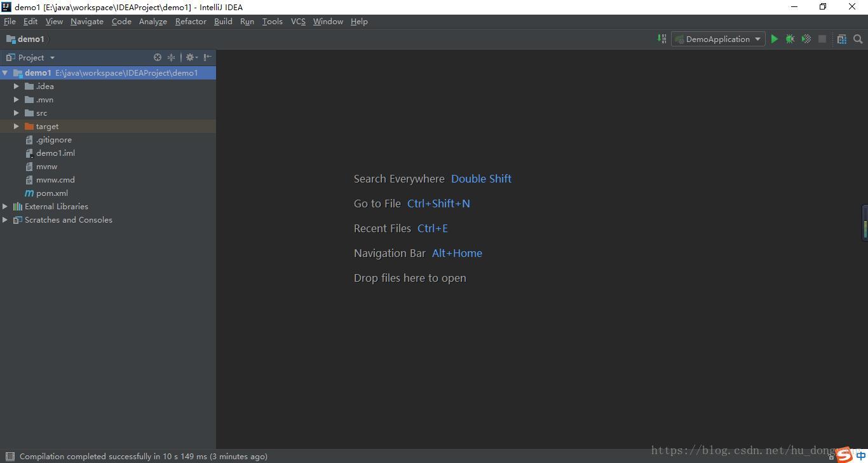The image size is (868, 463).
Task: Open the Code menu
Action: coord(121,21)
